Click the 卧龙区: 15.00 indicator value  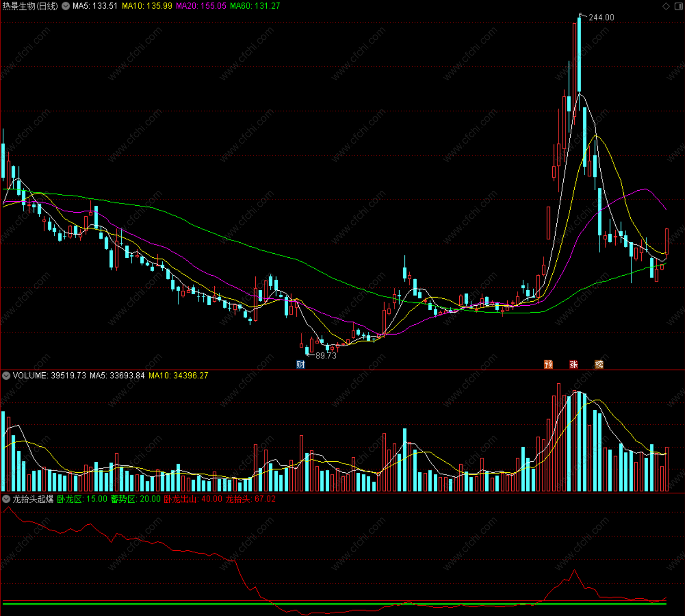(82, 499)
